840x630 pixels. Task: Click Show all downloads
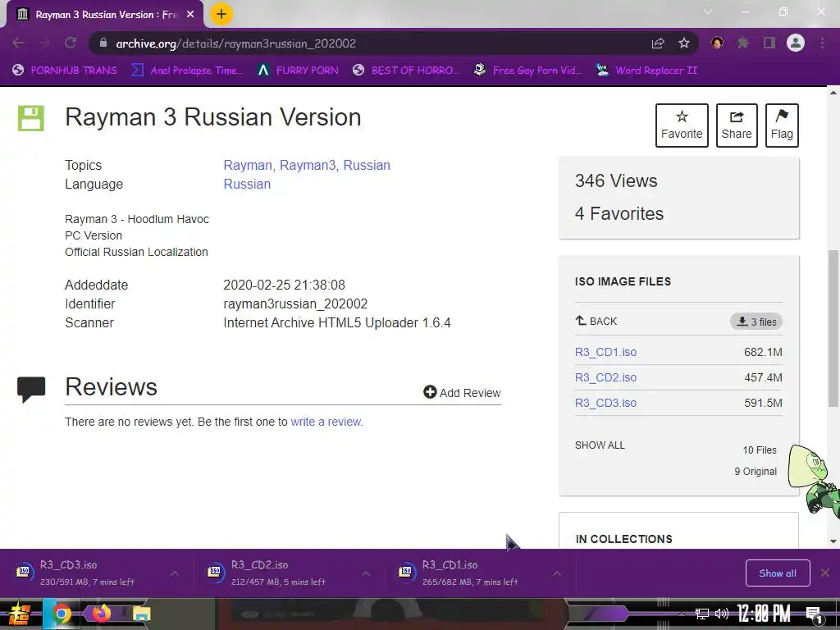(778, 573)
